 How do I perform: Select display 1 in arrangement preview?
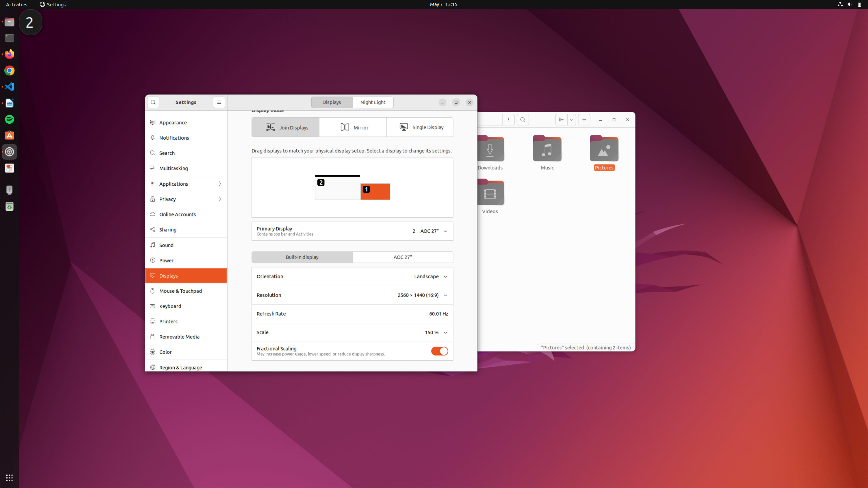[x=375, y=192]
